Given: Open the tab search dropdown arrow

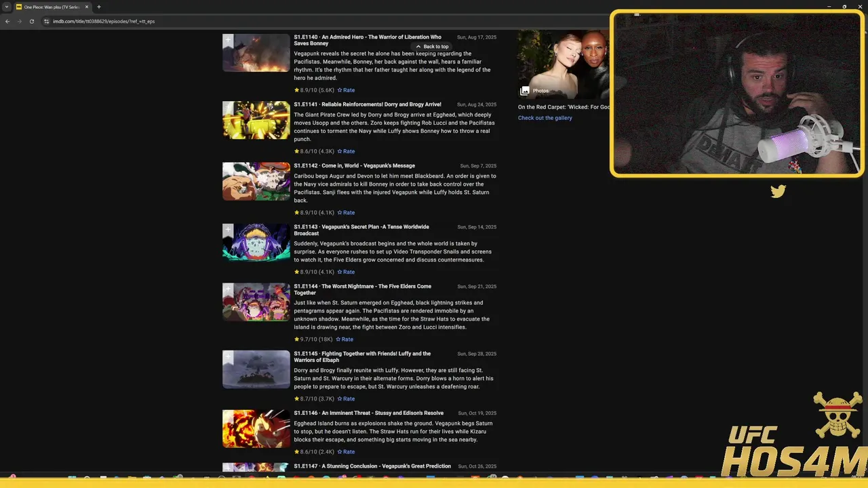Looking at the screenshot, I should tap(7, 7).
